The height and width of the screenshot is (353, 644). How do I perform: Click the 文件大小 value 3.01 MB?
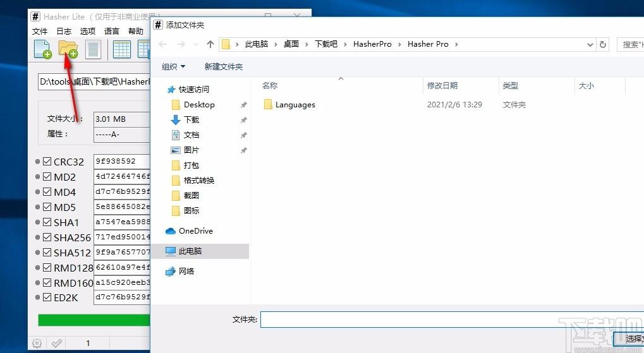tap(122, 119)
